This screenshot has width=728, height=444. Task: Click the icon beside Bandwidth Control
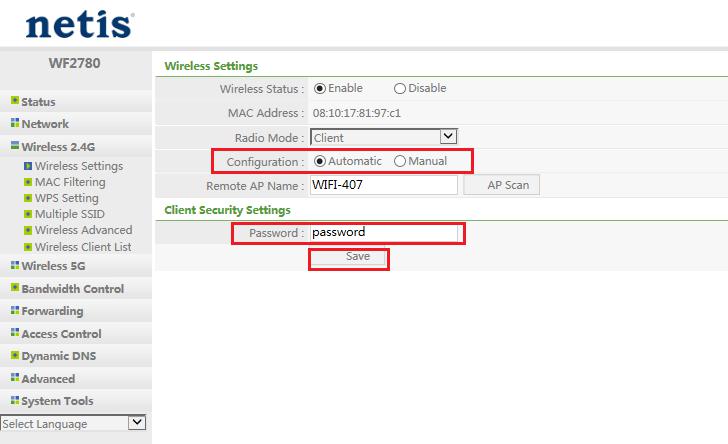(x=14, y=288)
